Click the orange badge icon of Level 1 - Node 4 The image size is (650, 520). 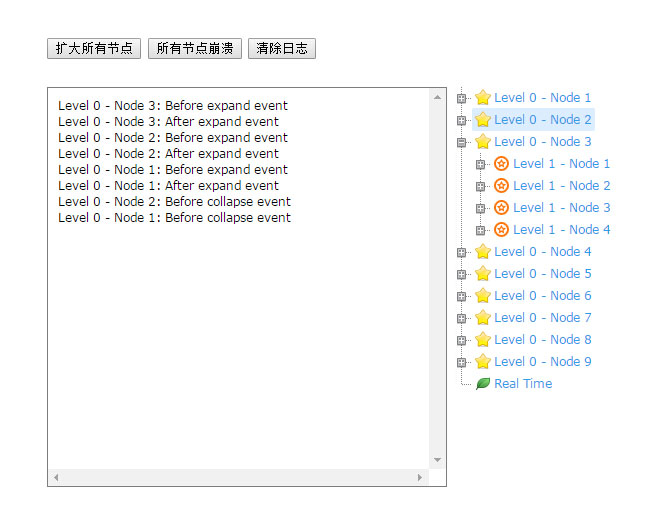click(502, 230)
